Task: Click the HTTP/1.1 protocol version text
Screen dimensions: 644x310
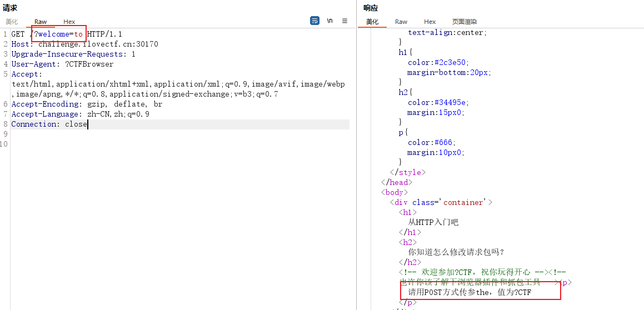Action: pyautogui.click(x=104, y=34)
